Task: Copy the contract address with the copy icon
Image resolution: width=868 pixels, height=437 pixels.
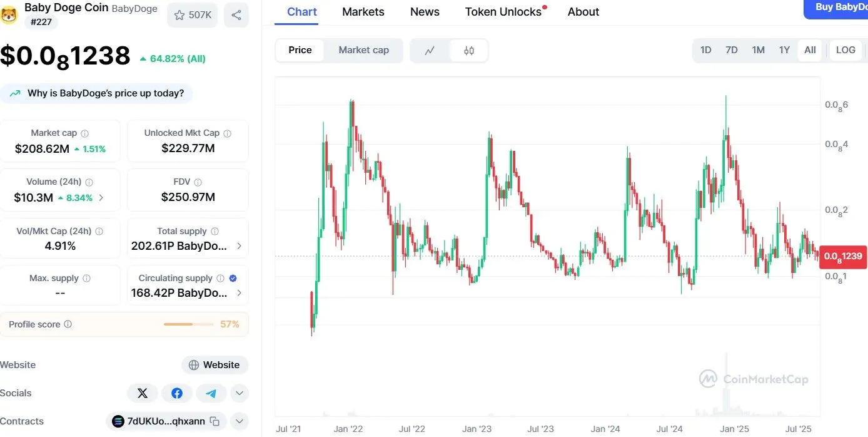Action: coord(213,421)
